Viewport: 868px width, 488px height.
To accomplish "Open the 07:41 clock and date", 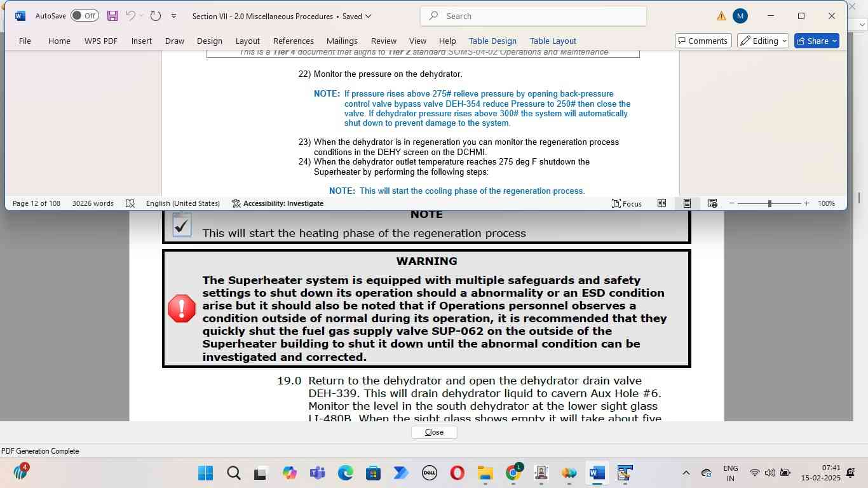I will pos(821,473).
